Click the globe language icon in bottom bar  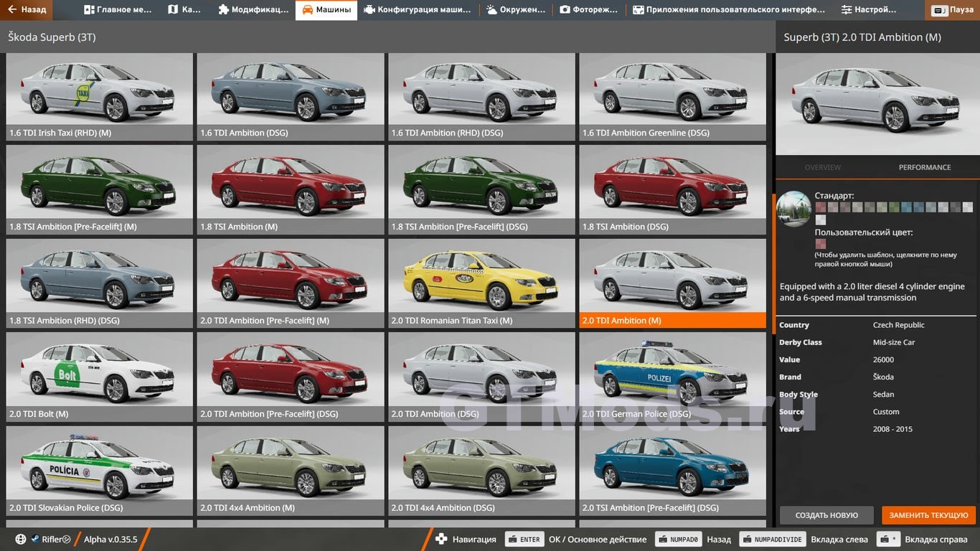[20, 540]
